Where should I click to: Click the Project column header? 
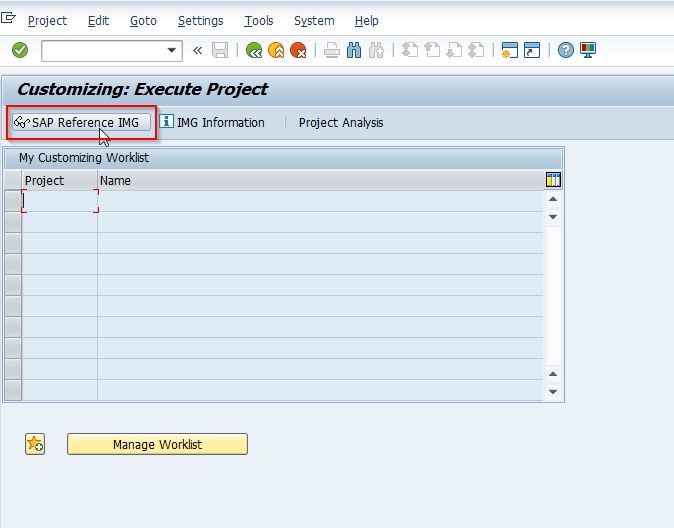click(x=59, y=181)
